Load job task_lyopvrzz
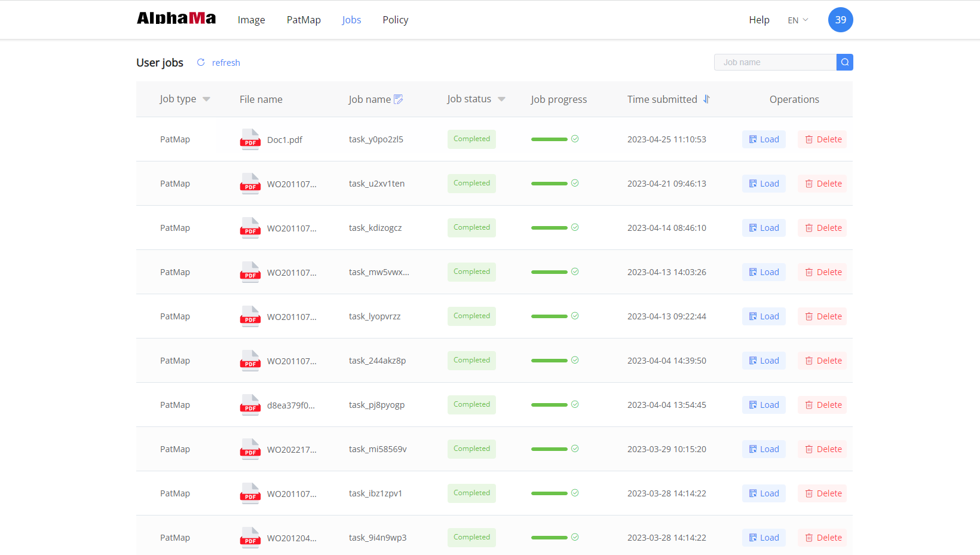Viewport: 980px width, 555px height. [764, 316]
